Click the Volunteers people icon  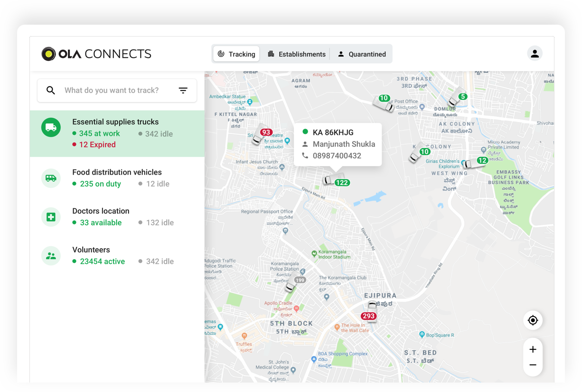pyautogui.click(x=51, y=256)
